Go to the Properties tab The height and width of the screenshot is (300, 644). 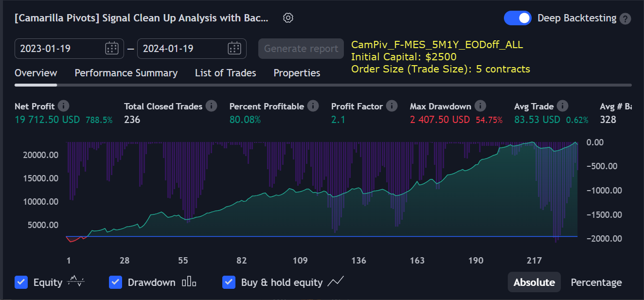pos(297,73)
